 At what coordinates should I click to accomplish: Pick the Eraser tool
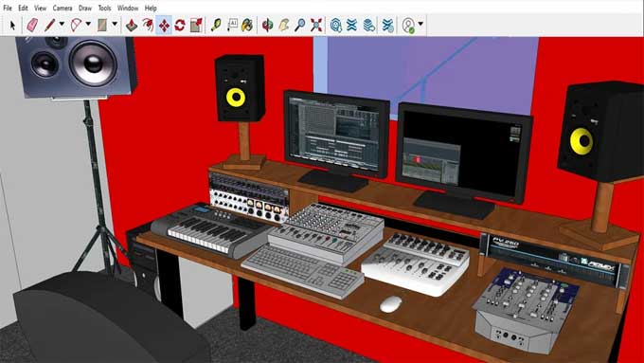32,25
